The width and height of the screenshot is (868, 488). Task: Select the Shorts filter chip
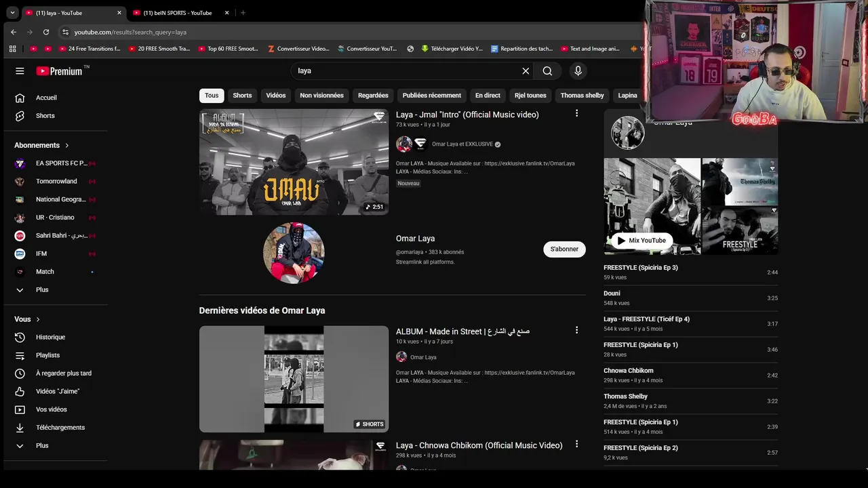(x=242, y=96)
